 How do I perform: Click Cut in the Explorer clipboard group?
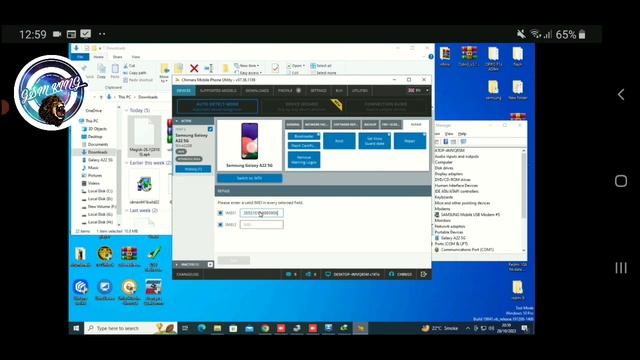coord(129,66)
